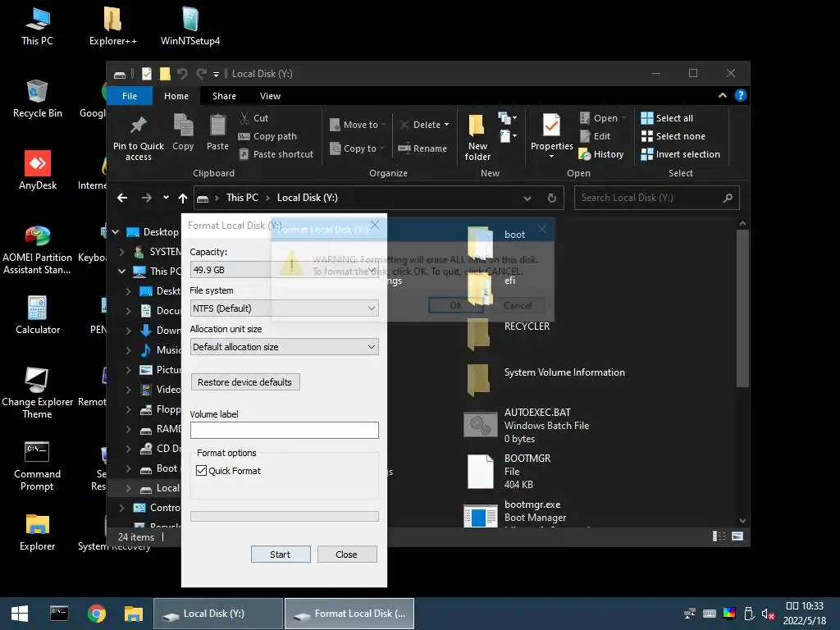The height and width of the screenshot is (630, 840).
Task: Toggle the Quick Format checkbox
Action: click(x=202, y=470)
